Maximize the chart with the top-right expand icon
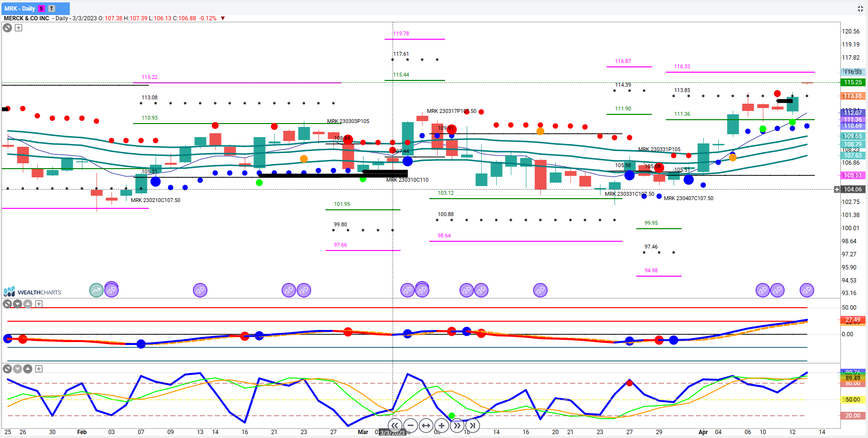This screenshot has width=868, height=438. pyautogui.click(x=861, y=8)
